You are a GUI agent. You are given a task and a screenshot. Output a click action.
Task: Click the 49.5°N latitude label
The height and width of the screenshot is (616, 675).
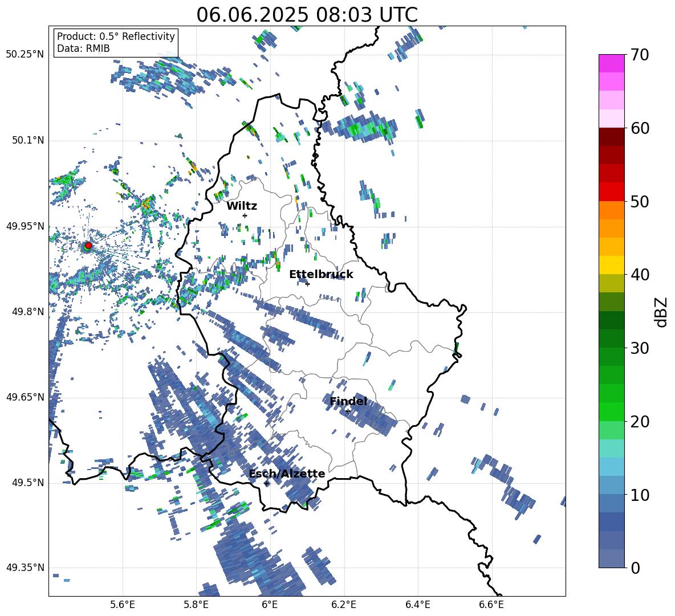pos(28,483)
